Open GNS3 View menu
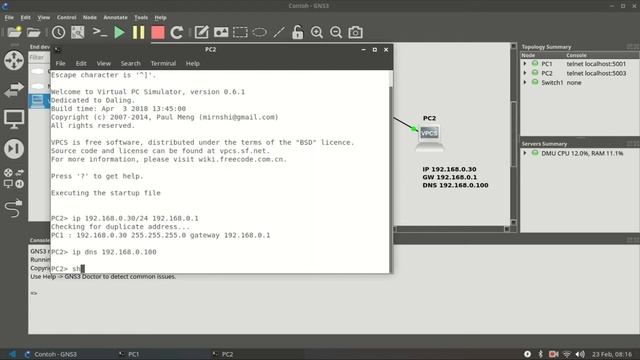This screenshot has height=360, width=640. (44, 18)
